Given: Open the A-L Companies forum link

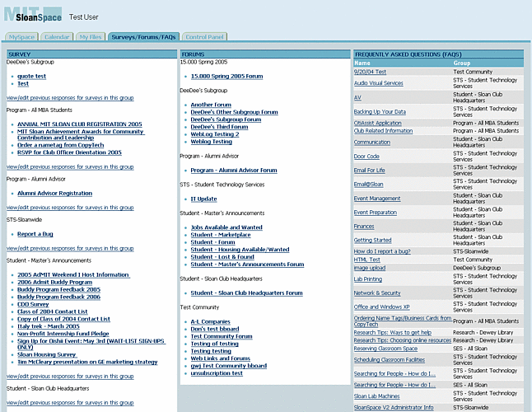Looking at the screenshot, I should point(210,321).
